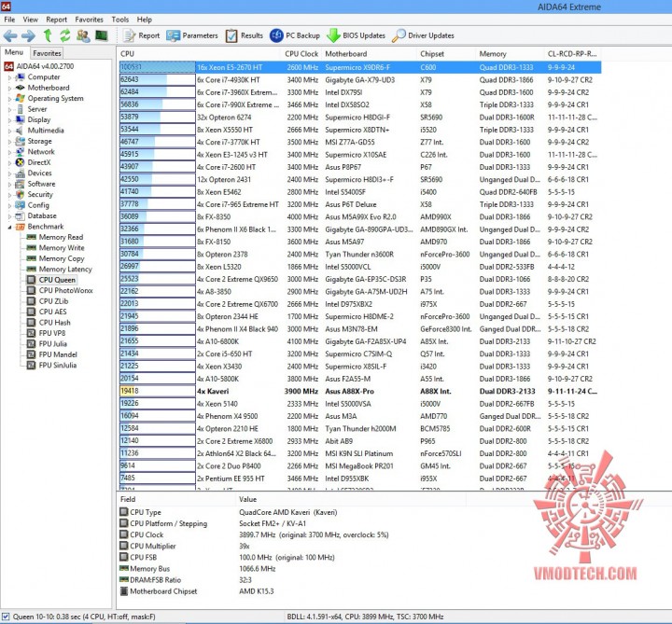This screenshot has height=624, width=672.
Task: Select CPU Queen benchmark
Action: tap(51, 280)
